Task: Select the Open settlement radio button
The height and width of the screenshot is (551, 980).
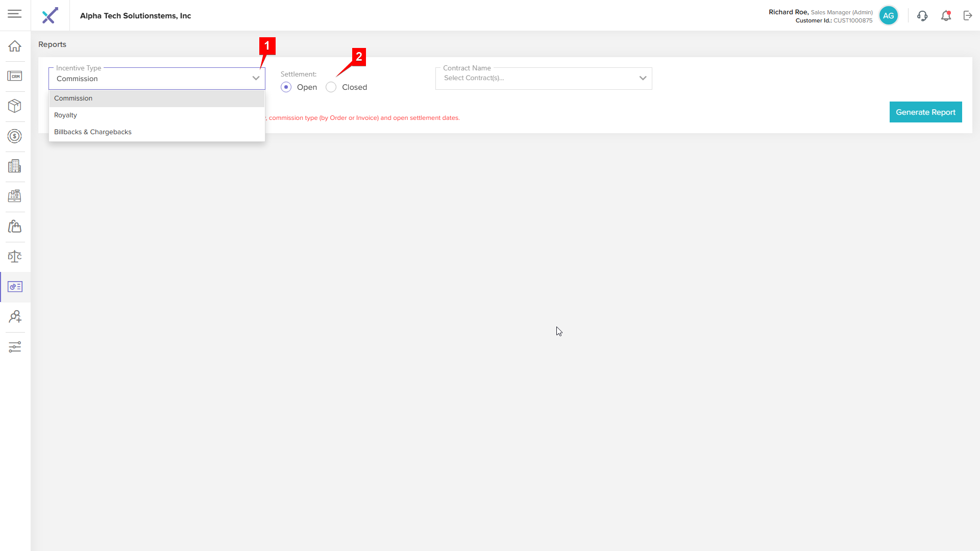Action: coord(286,87)
